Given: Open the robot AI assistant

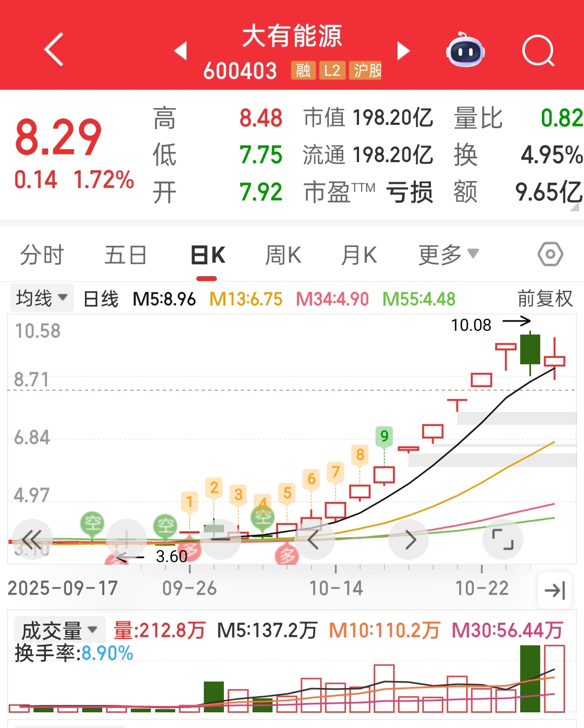Looking at the screenshot, I should click(465, 50).
